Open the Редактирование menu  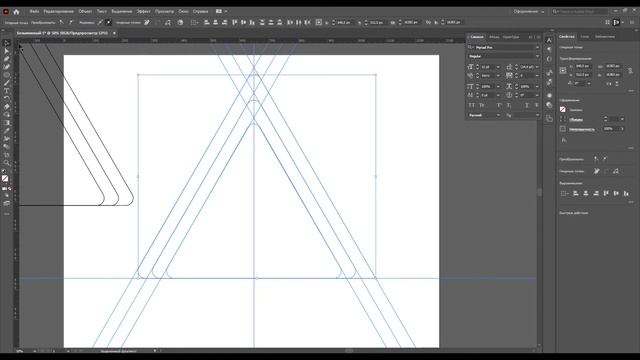coord(58,11)
